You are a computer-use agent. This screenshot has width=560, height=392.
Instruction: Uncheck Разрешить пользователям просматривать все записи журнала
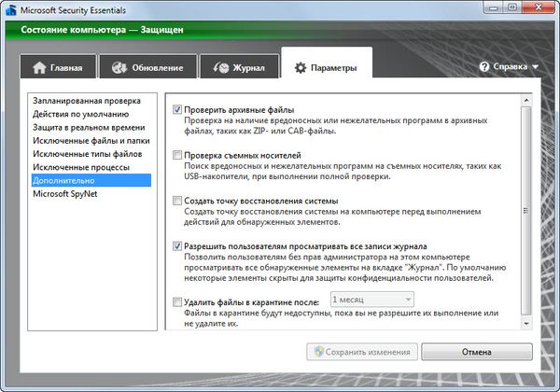point(177,246)
